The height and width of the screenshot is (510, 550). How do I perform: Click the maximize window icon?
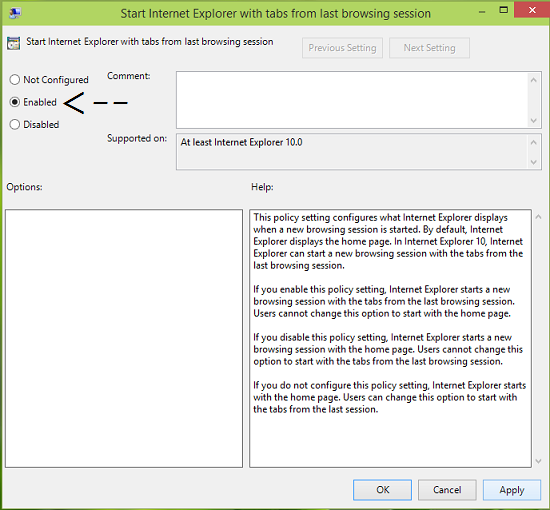coord(503,10)
